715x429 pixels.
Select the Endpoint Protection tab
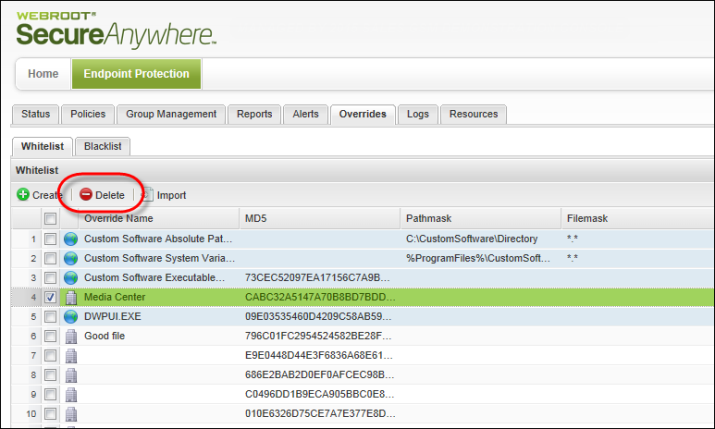(136, 74)
